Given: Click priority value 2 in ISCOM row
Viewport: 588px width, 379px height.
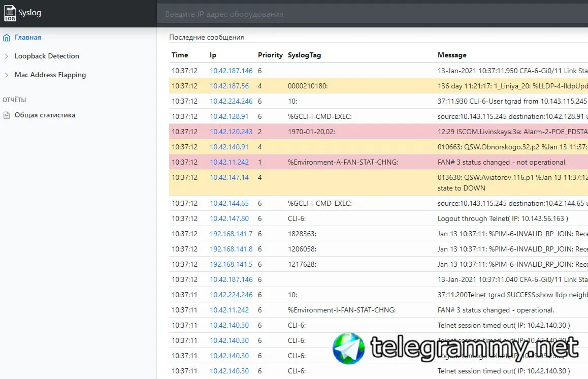Looking at the screenshot, I should 260,132.
